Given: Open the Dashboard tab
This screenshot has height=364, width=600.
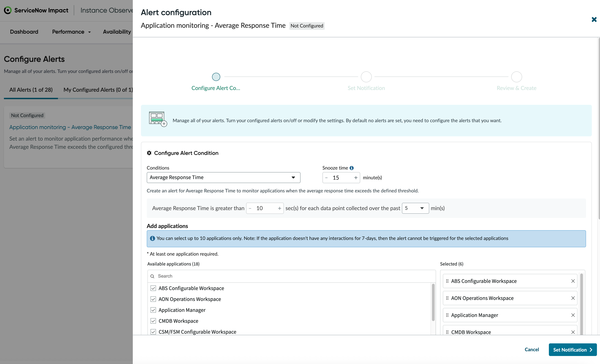Looking at the screenshot, I should tap(24, 32).
